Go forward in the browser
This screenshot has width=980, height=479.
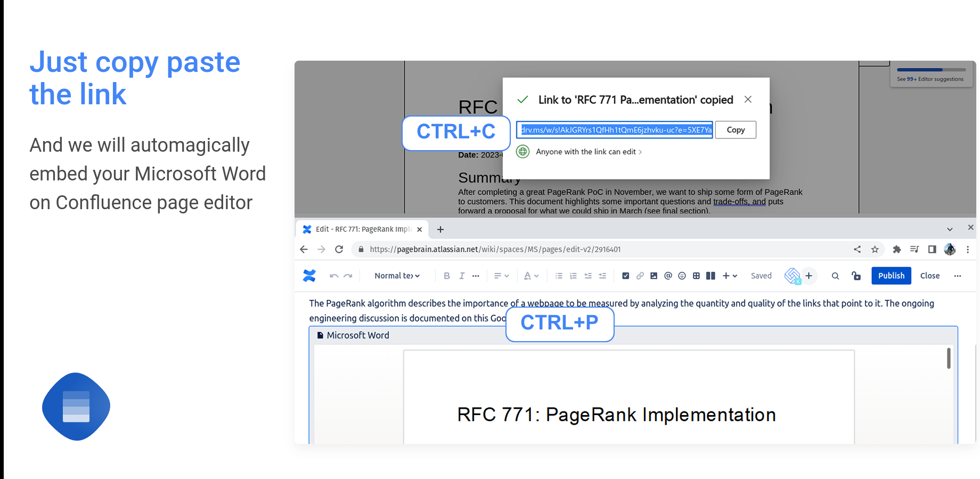pyautogui.click(x=321, y=249)
